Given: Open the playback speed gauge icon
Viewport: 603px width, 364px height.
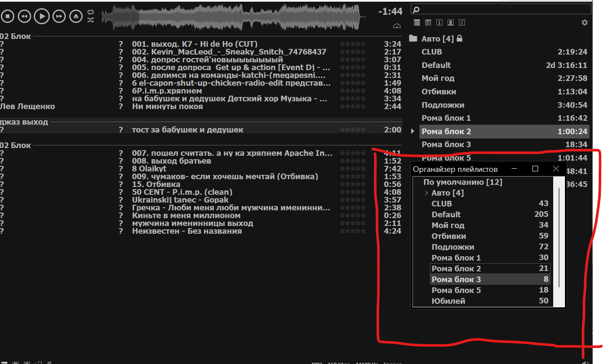Looking at the screenshot, I should click(x=397, y=26).
